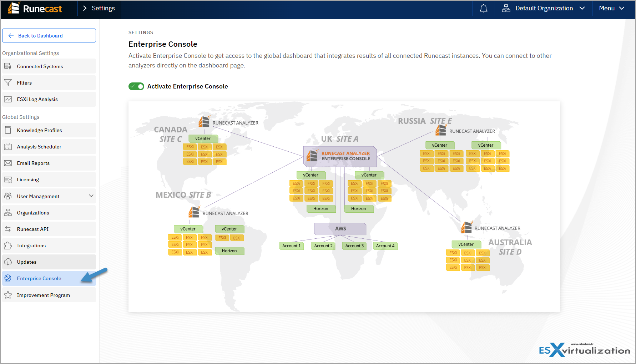Viewport: 636px width, 364px height.
Task: Click the Settings breadcrumb chevron
Action: click(85, 8)
